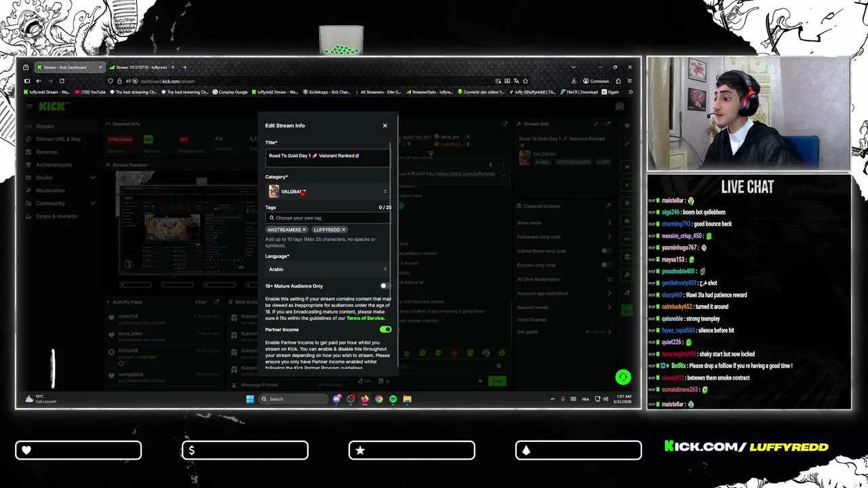Viewport: 868px width, 488px height.
Task: Switch to Stream - Kick Dashboard tab
Action: (70, 67)
